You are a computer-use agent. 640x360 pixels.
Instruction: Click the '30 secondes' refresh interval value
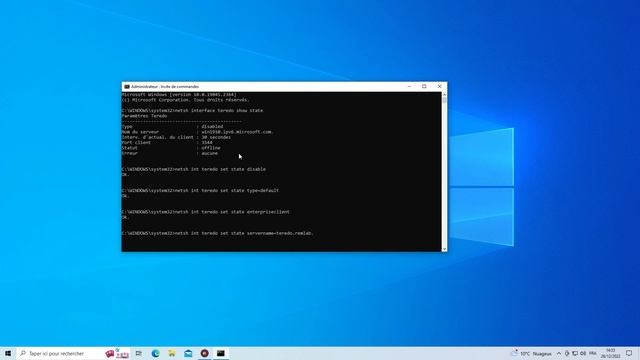coord(216,137)
